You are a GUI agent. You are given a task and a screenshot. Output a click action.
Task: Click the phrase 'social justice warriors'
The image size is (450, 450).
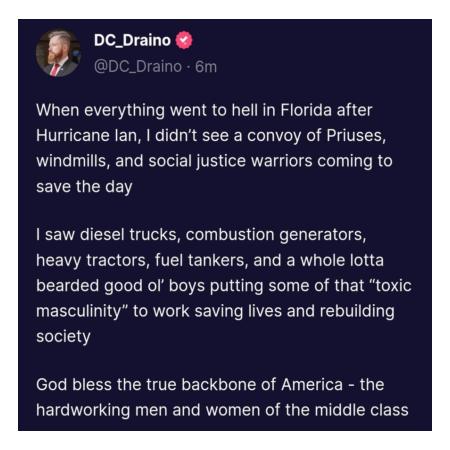(x=230, y=161)
